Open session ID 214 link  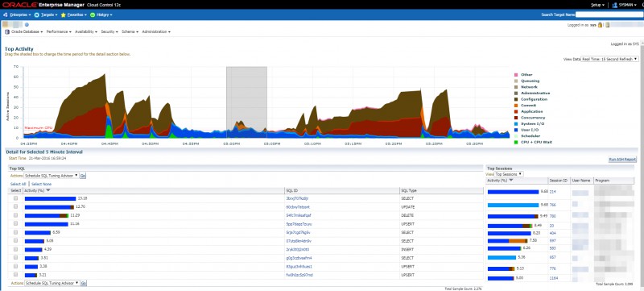pos(552,192)
